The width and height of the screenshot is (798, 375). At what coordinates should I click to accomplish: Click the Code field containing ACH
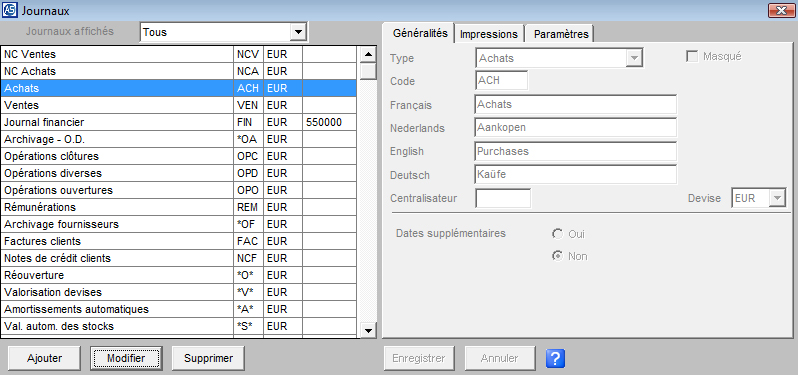click(502, 81)
